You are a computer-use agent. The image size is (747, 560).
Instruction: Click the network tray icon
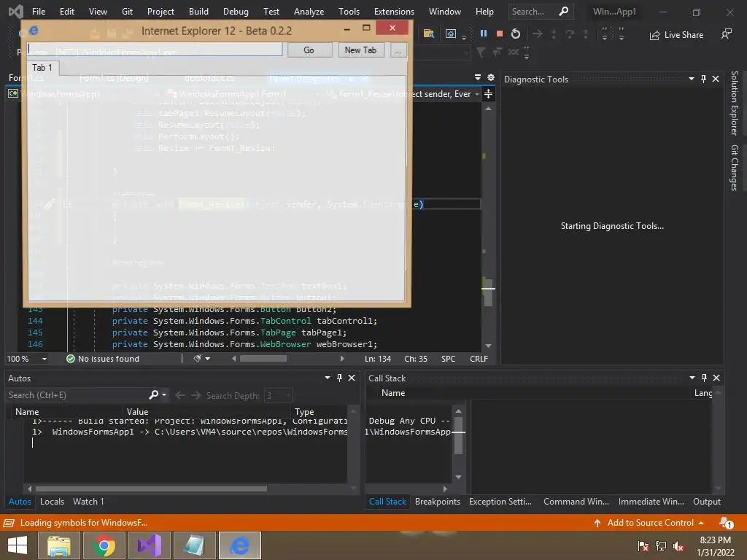coord(661,546)
